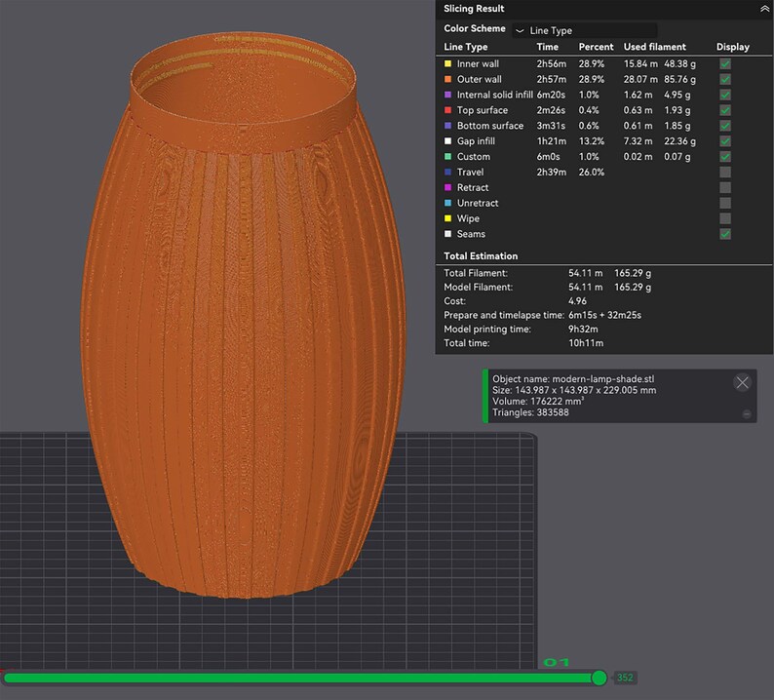The height and width of the screenshot is (700, 774).
Task: Click the magenta Retract color swatch
Action: [x=447, y=187]
